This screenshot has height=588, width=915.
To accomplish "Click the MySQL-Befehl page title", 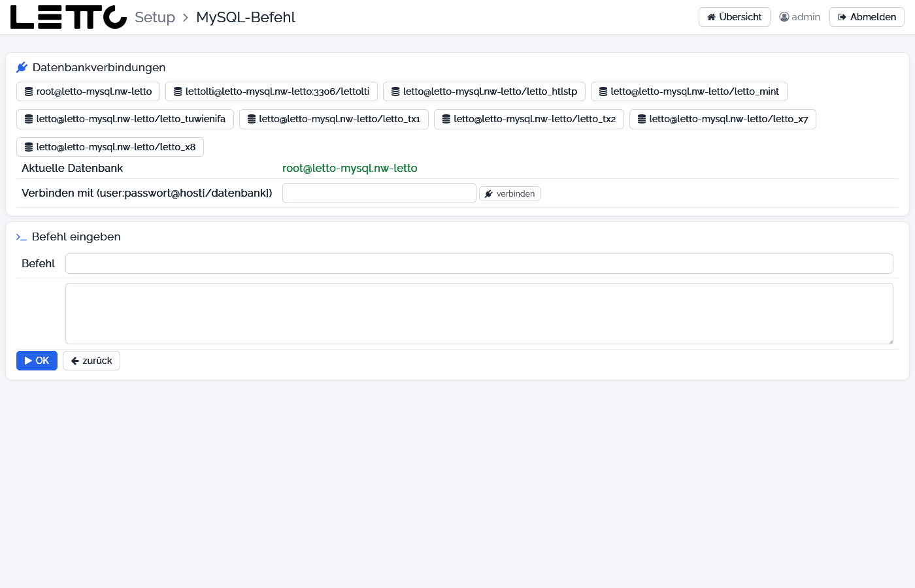I will tap(246, 17).
